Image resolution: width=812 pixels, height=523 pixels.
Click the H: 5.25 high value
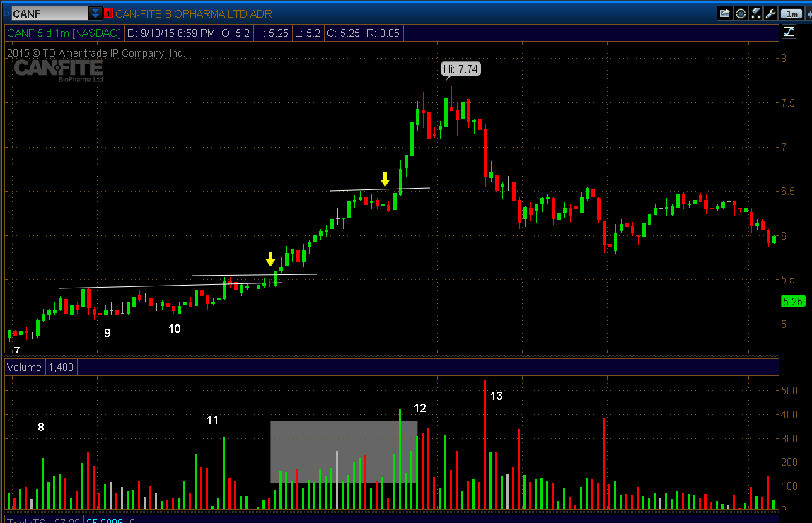pos(272,33)
